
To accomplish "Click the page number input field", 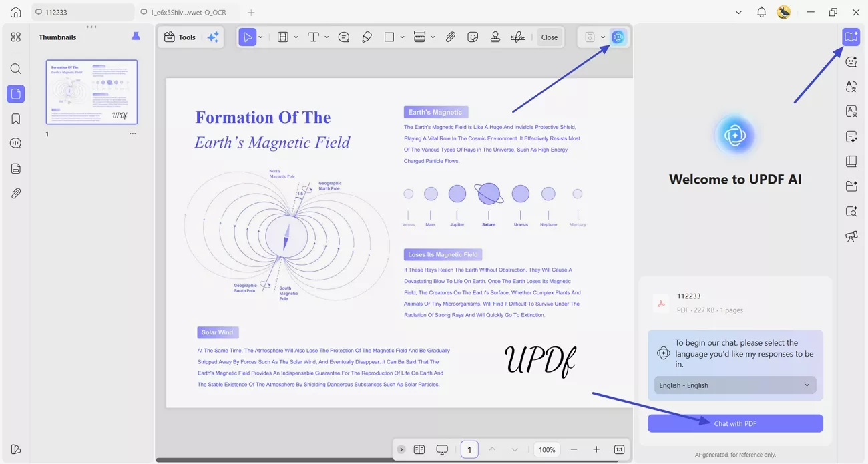I will 469,449.
